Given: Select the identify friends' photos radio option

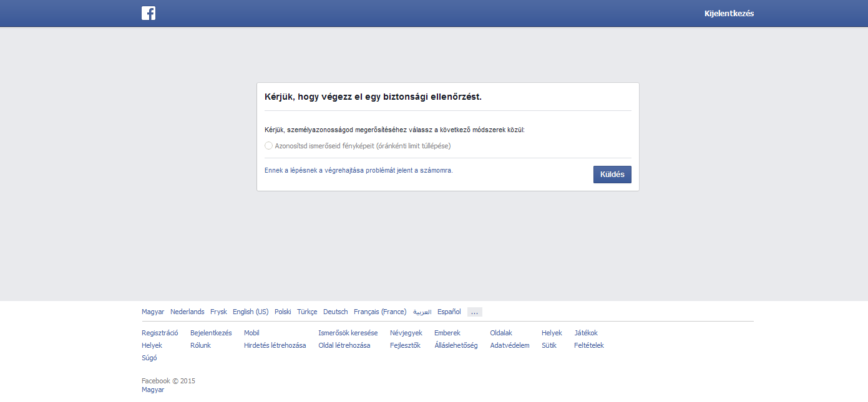Looking at the screenshot, I should click(x=269, y=146).
